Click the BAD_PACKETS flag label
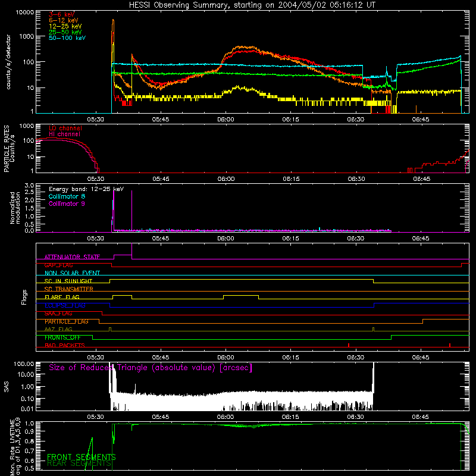Image resolution: width=476 pixels, height=476 pixels. point(65,346)
